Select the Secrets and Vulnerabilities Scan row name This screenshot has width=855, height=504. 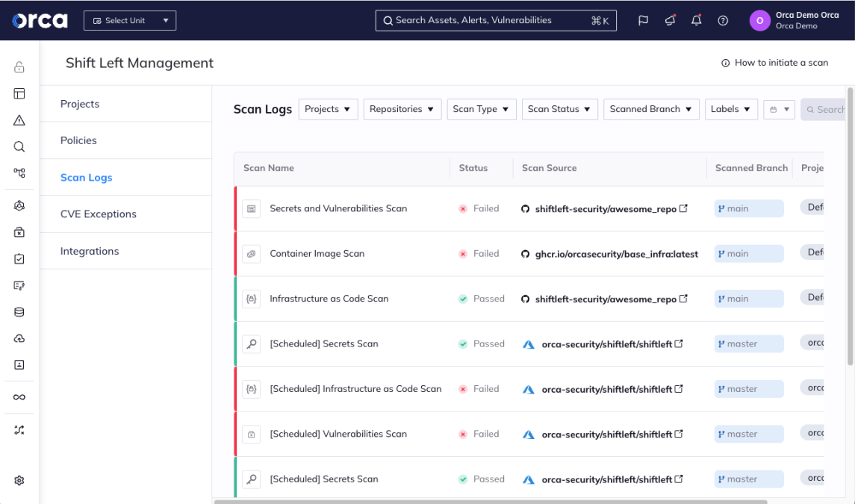click(338, 208)
